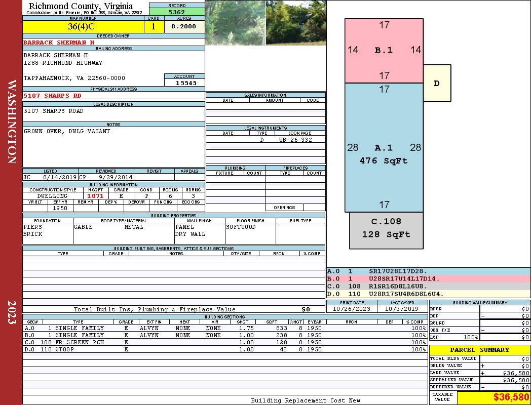This screenshot has height=405, width=532.
Task: Click LAND VALUE amount in parcel summary
Action: click(516, 373)
